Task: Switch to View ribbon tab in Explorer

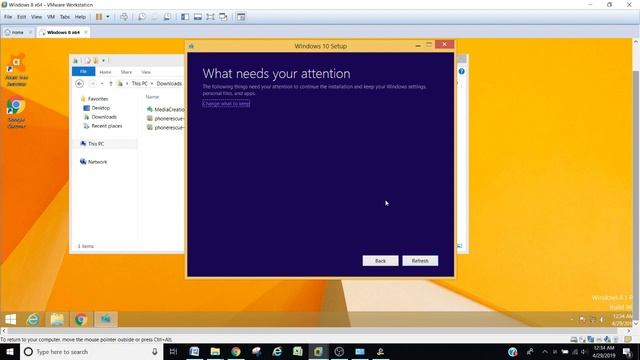Action: coord(146,72)
